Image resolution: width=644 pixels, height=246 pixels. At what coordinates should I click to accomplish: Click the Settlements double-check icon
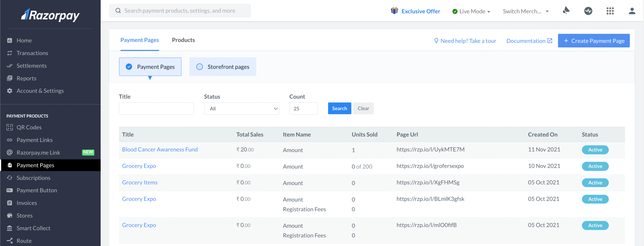pos(10,66)
